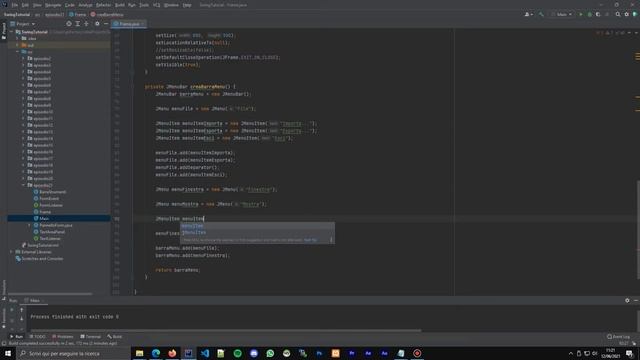
Task: Open the Edit menu
Action: point(25,5)
